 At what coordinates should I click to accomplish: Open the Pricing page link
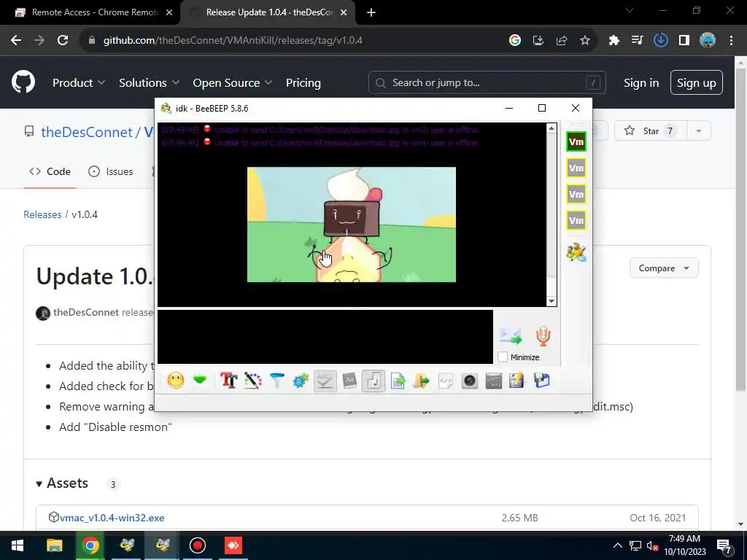click(x=303, y=83)
